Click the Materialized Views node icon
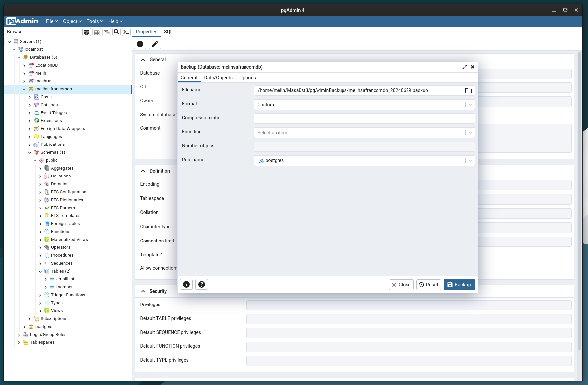This screenshot has height=385, width=588. pyautogui.click(x=47, y=240)
